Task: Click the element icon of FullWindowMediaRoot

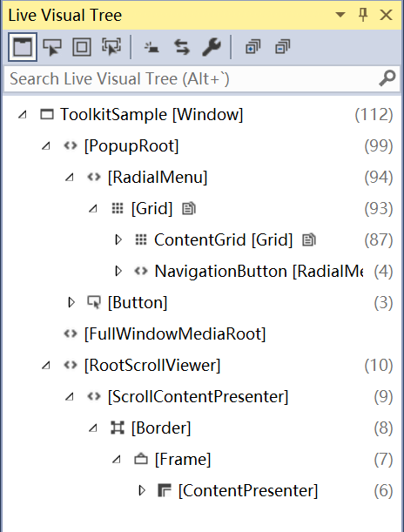Action: (x=71, y=333)
